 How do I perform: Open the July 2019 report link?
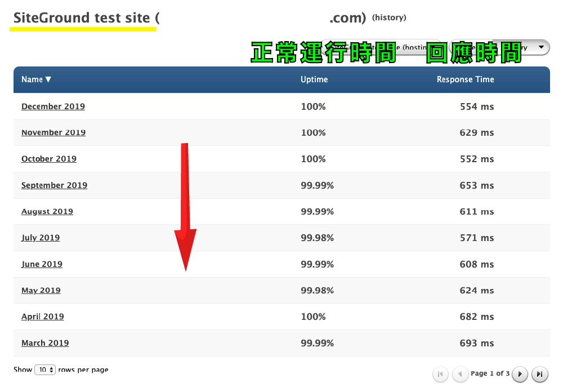41,238
